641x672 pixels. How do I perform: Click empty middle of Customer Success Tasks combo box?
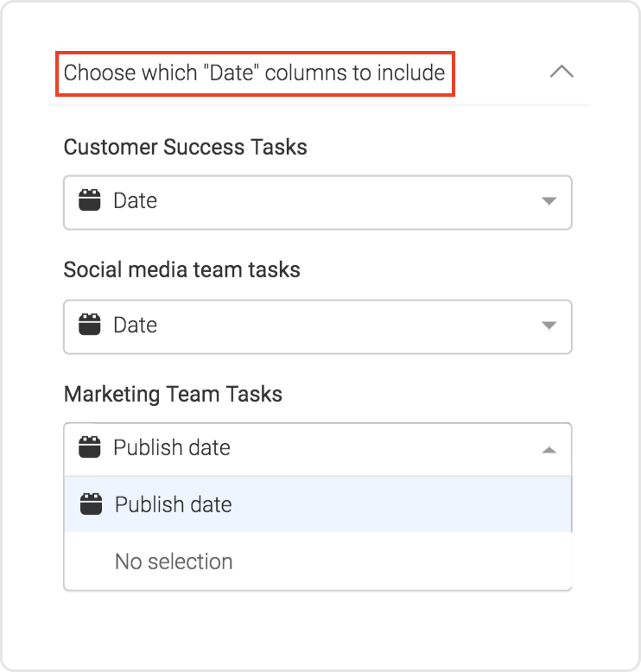346,201
